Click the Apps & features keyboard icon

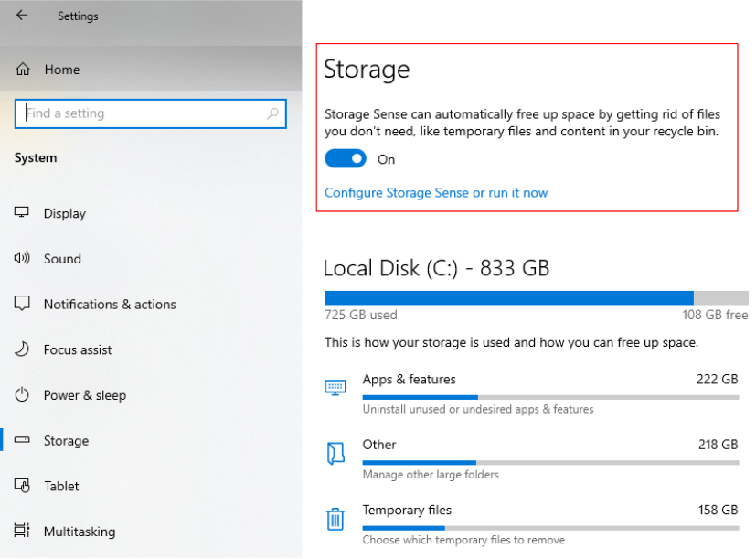point(335,388)
